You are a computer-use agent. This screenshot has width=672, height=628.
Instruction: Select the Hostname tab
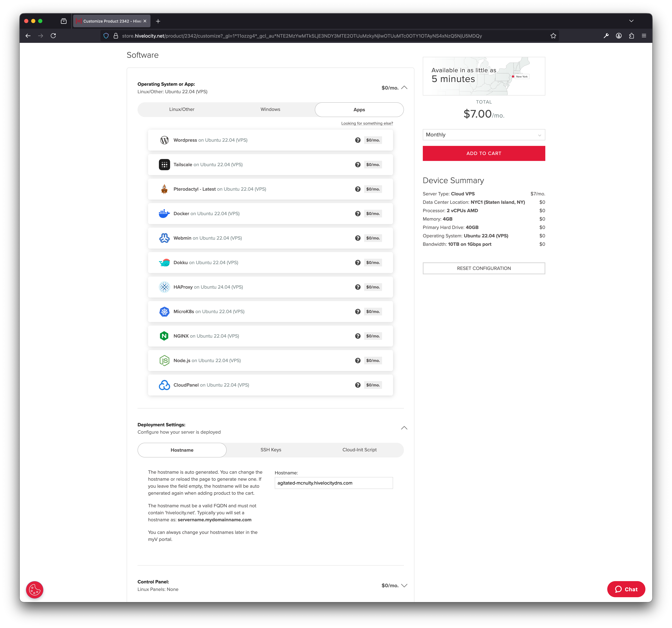pos(182,450)
